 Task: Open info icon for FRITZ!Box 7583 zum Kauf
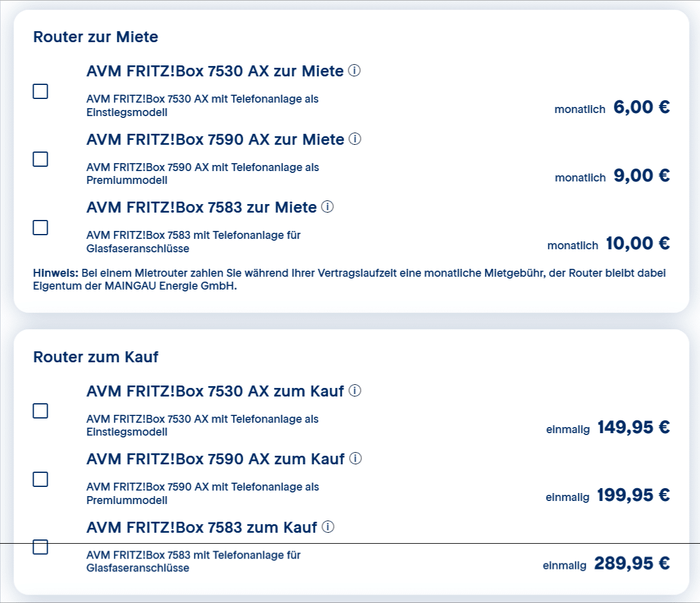[x=328, y=527]
